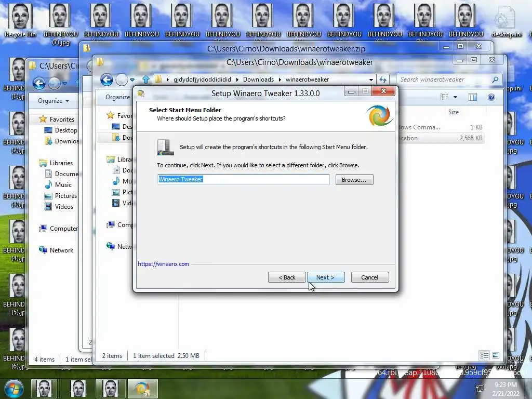This screenshot has width=532, height=399.
Task: Click the Start Menu folder name field
Action: (243, 179)
